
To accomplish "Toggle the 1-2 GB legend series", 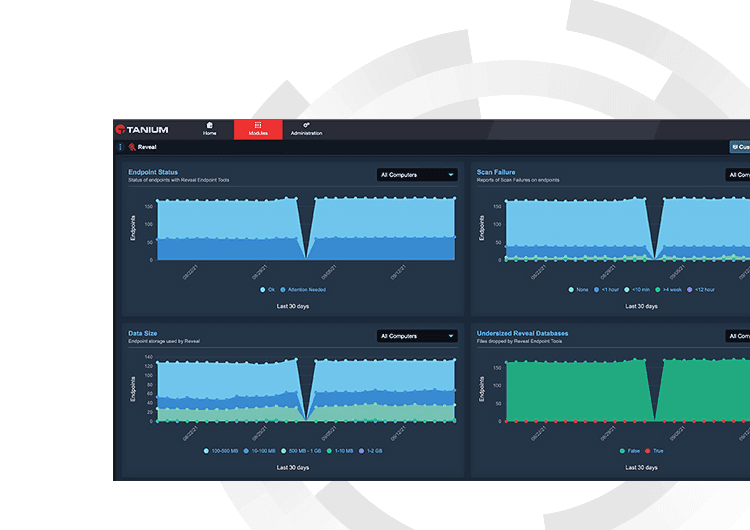I will [371, 451].
